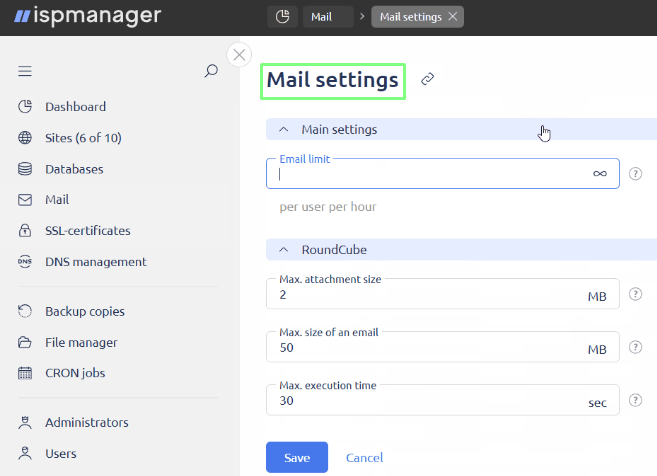Close the form with round X button
657x476 pixels.
click(x=239, y=54)
